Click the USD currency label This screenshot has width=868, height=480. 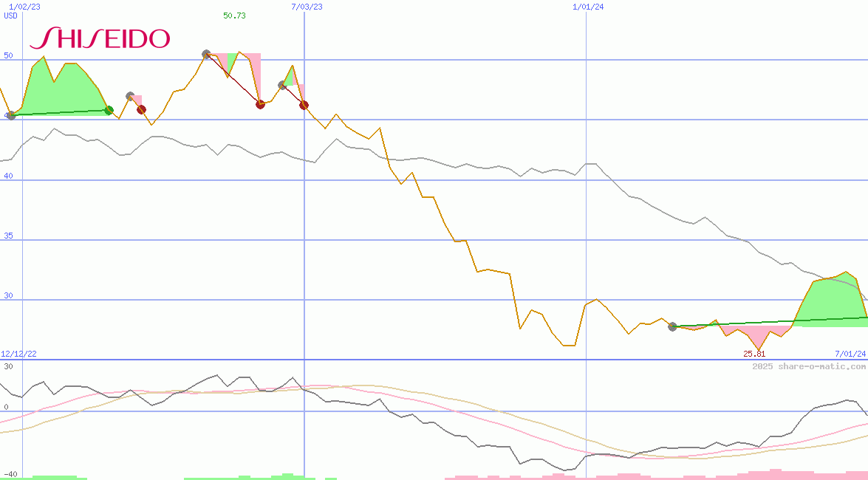(10, 15)
